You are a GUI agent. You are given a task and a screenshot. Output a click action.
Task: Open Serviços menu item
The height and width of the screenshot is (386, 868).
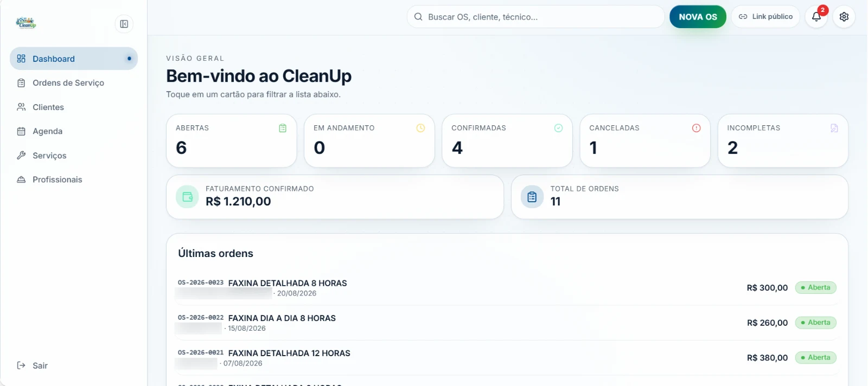[74, 155]
